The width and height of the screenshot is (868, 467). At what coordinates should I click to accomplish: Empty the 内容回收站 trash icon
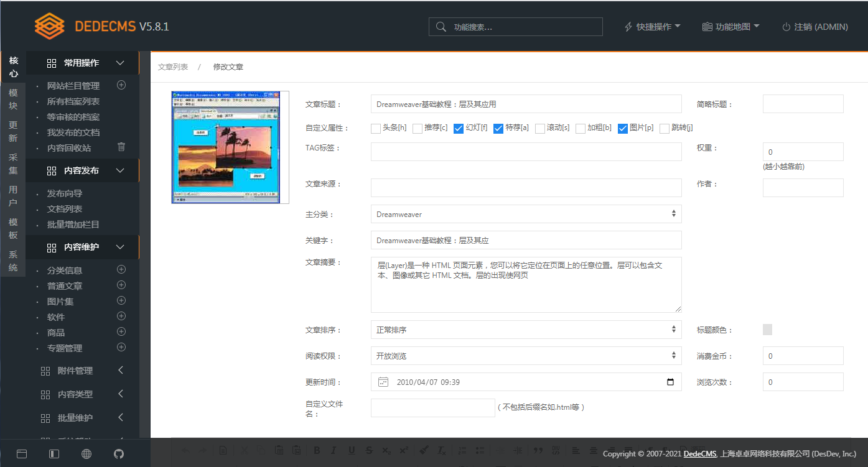tap(121, 147)
